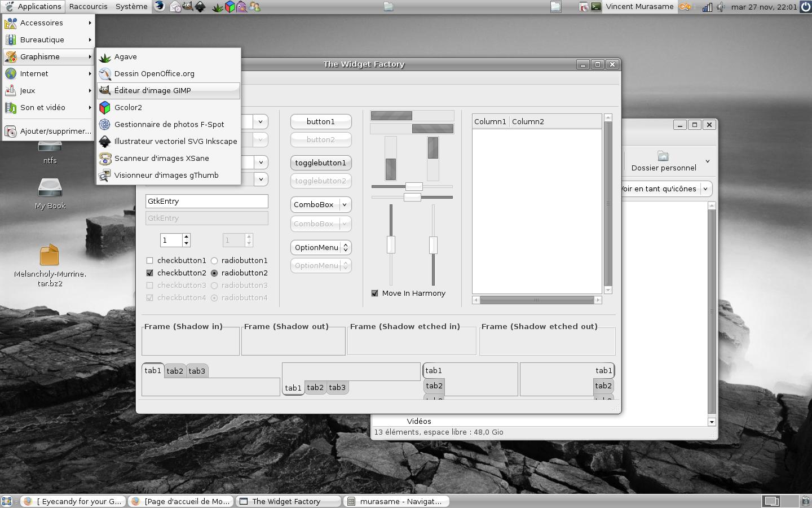812x508 pixels.
Task: Open the My Book drive desktop icon
Action: 50,187
